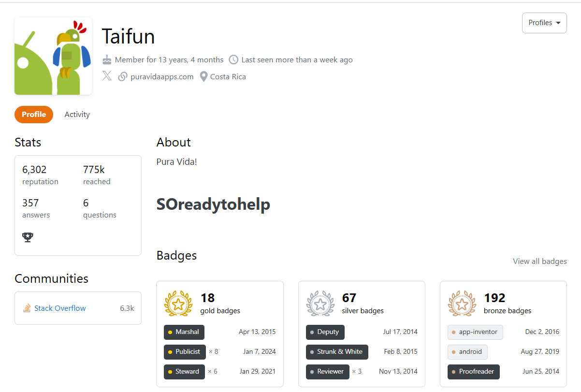Click the 775k reached value
This screenshot has height=392, width=581.
tap(94, 170)
